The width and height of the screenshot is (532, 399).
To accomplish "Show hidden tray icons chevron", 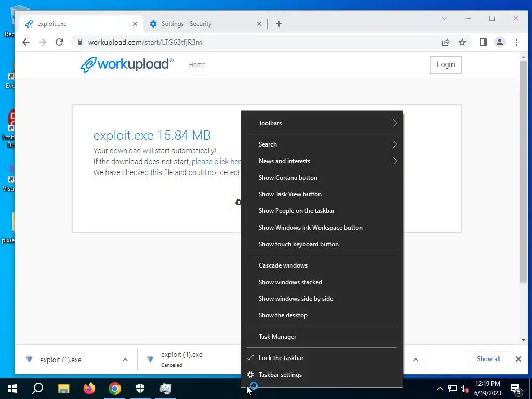I will [440, 389].
